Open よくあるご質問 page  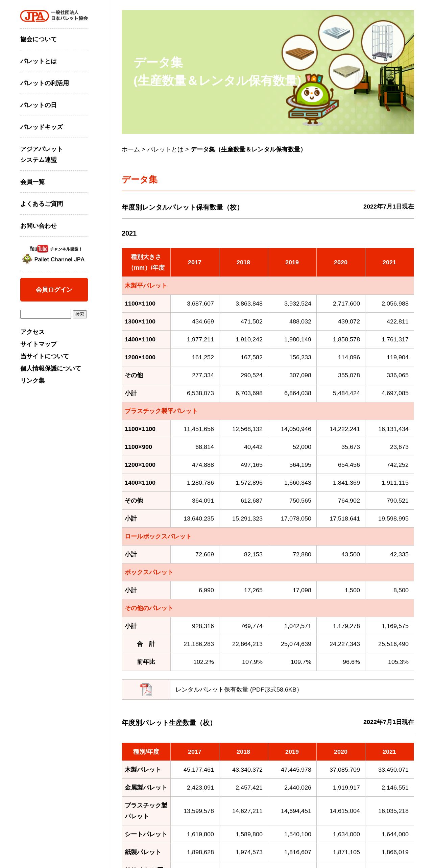(42, 204)
